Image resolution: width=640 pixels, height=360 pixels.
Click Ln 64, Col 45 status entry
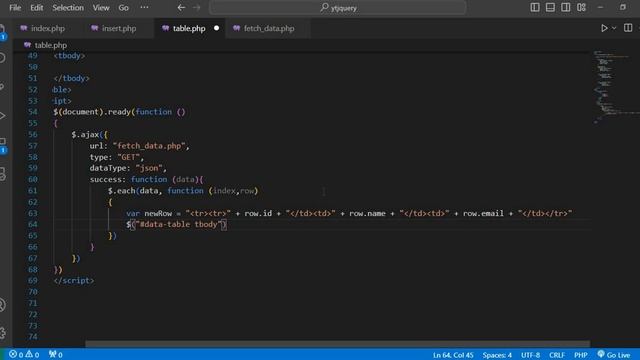tap(453, 355)
